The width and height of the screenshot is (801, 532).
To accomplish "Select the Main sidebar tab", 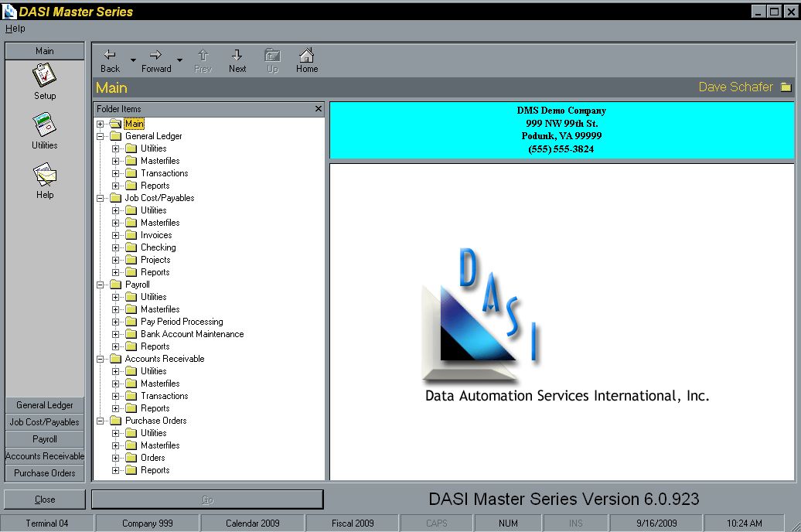I will [44, 50].
